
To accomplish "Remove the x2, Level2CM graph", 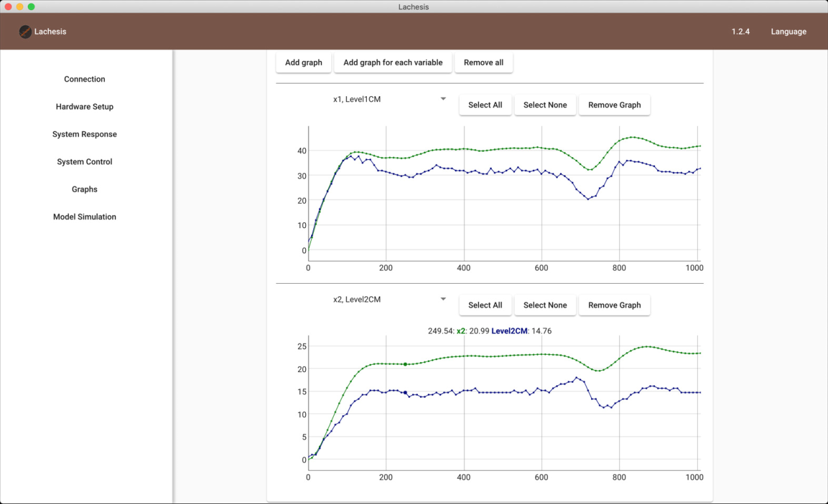I will point(614,305).
